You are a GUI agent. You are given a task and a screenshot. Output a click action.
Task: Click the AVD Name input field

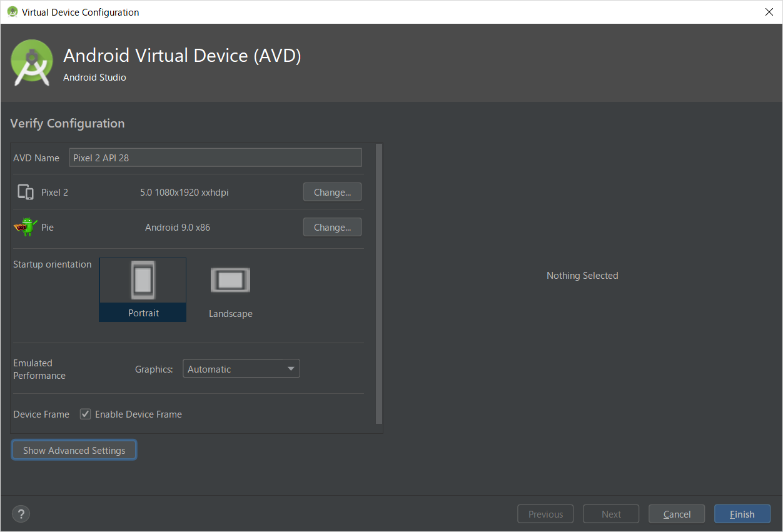(x=215, y=158)
